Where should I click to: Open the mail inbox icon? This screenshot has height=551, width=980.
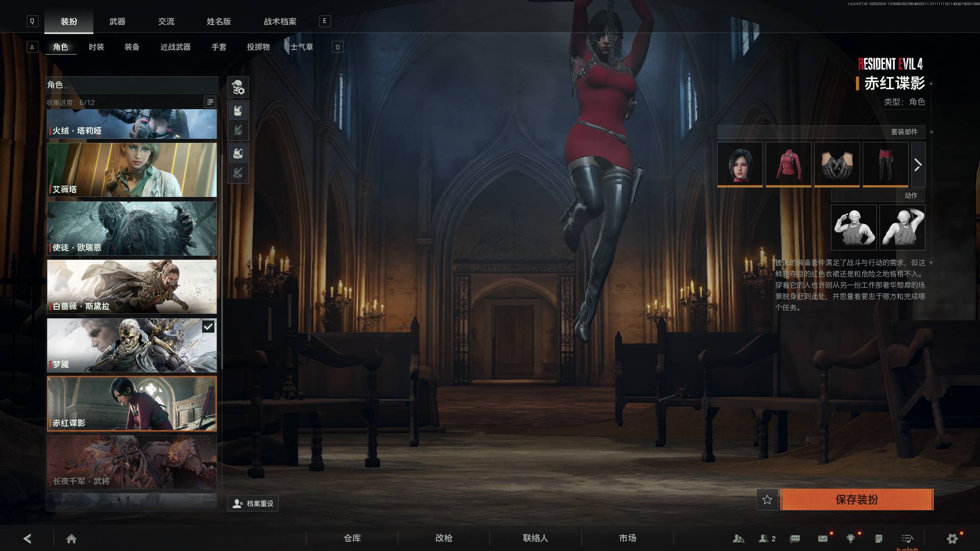(823, 538)
